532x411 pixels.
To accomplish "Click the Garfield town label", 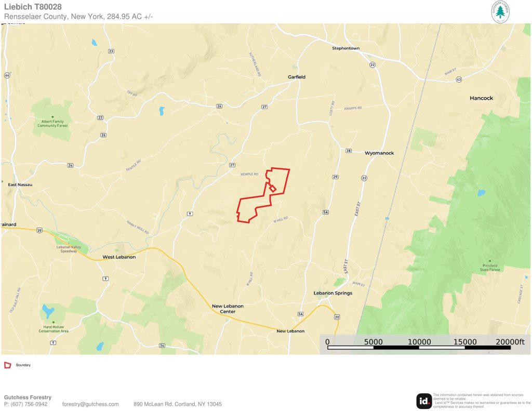I will (x=297, y=77).
